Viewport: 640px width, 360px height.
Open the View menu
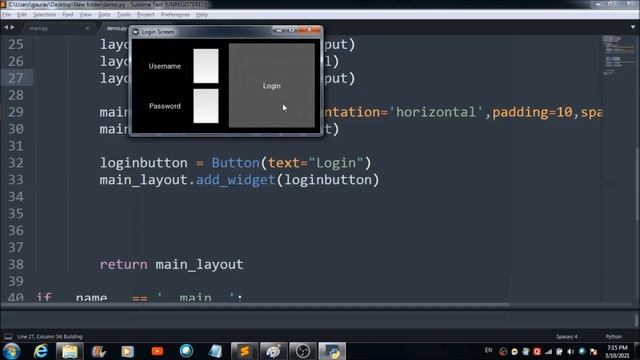click(x=85, y=15)
